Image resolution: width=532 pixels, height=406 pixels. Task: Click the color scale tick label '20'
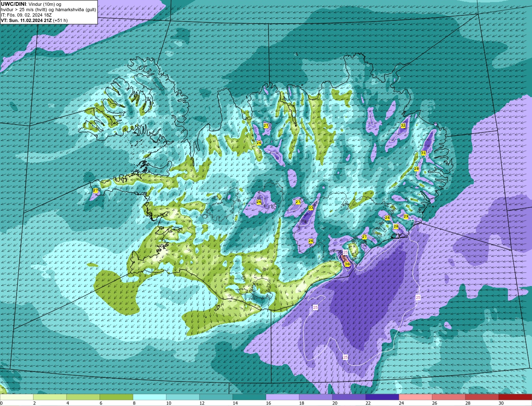tap(335, 403)
